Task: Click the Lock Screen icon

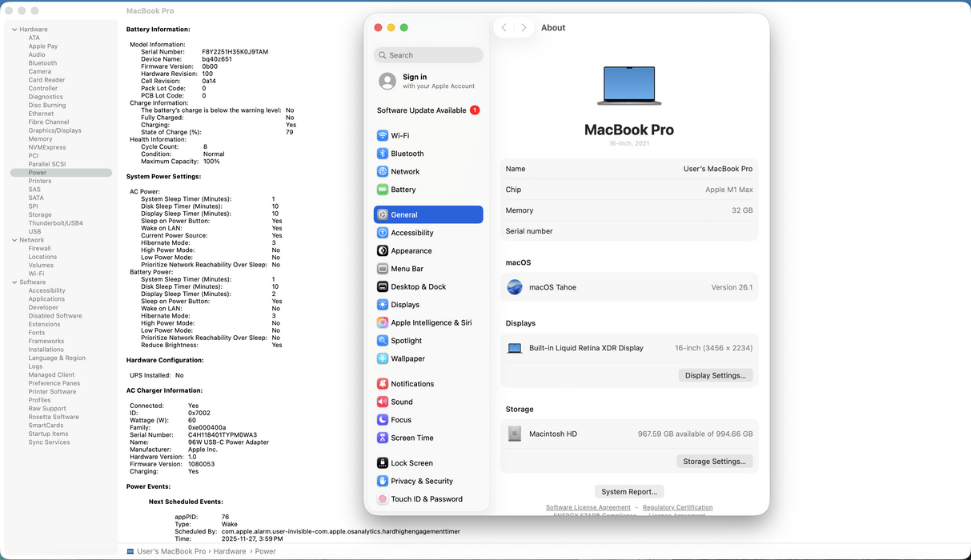Action: (x=383, y=463)
